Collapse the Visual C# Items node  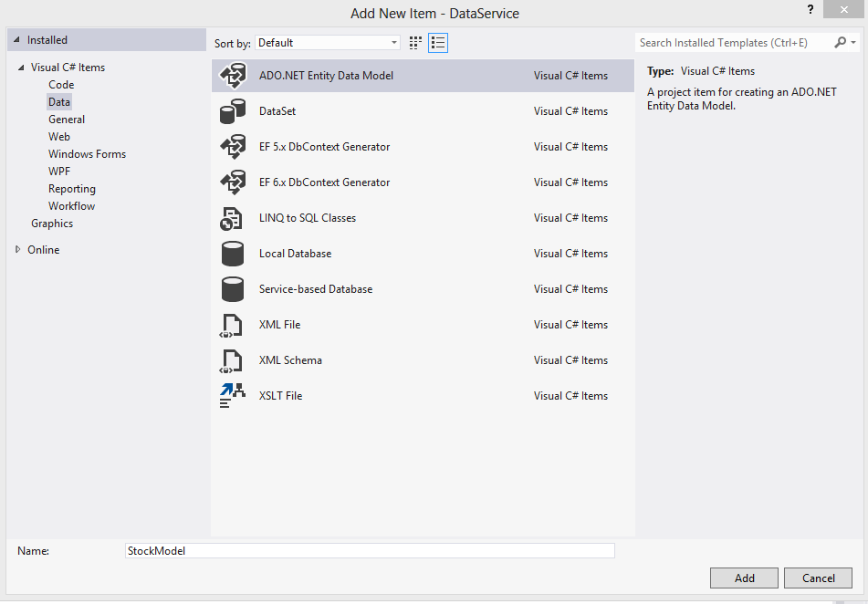(22, 67)
